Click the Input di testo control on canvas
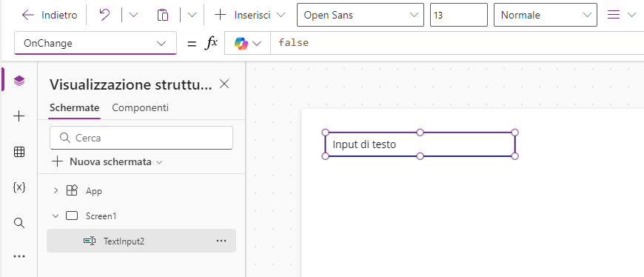Viewport: 644px width, 277px height. (x=420, y=144)
